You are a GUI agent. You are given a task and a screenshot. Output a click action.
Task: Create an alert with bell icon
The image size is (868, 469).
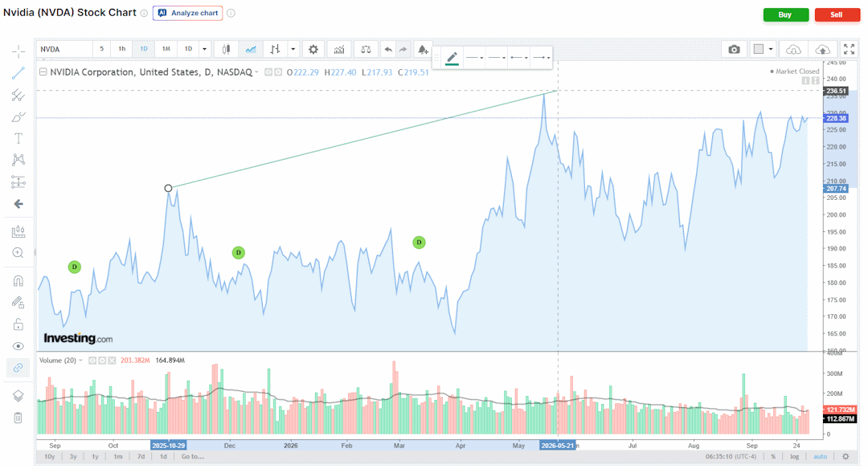[x=423, y=49]
